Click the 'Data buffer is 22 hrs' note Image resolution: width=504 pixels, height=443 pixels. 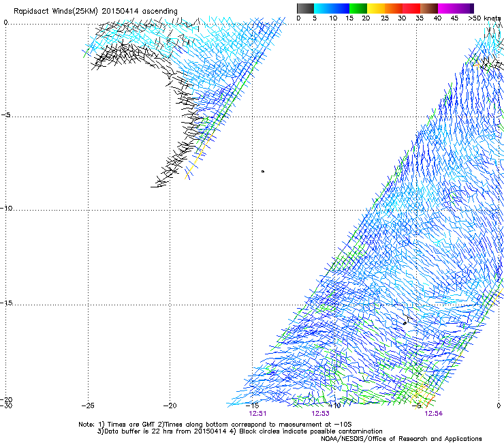point(240,431)
